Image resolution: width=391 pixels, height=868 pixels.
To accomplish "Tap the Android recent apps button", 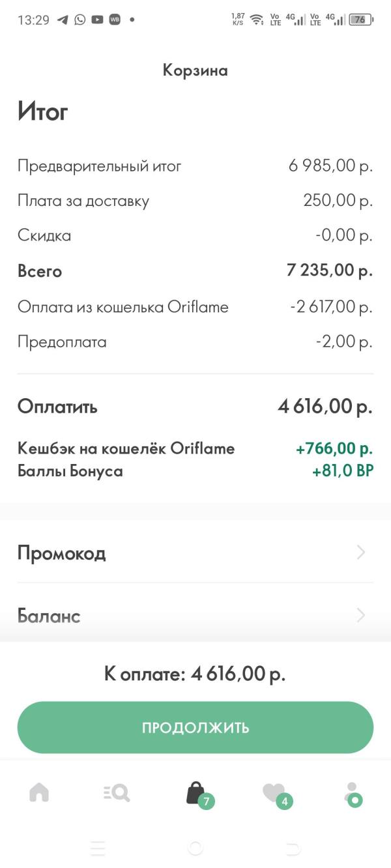I will point(98,848).
